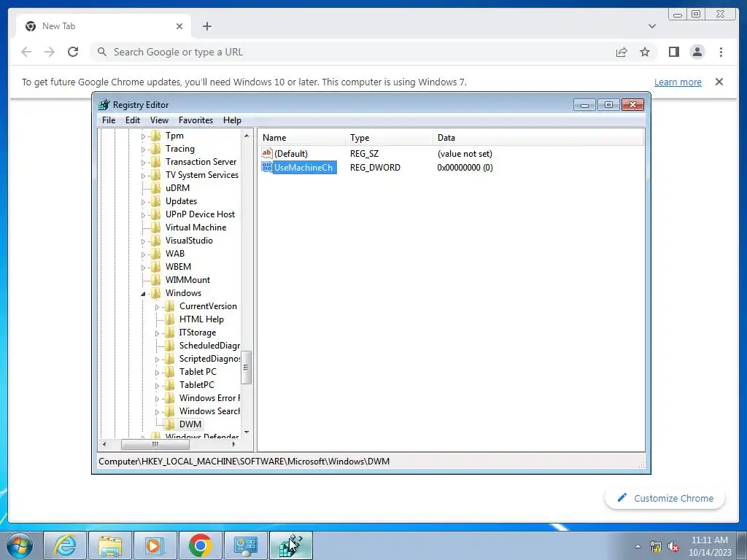Select the WIMMount folder icon
Screen dimensions: 747x560
click(x=156, y=279)
